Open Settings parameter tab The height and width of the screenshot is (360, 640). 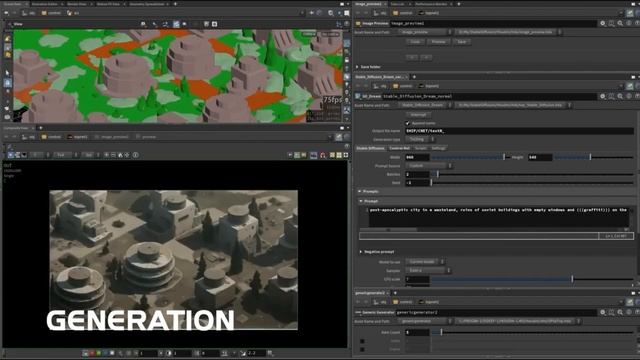pos(438,148)
